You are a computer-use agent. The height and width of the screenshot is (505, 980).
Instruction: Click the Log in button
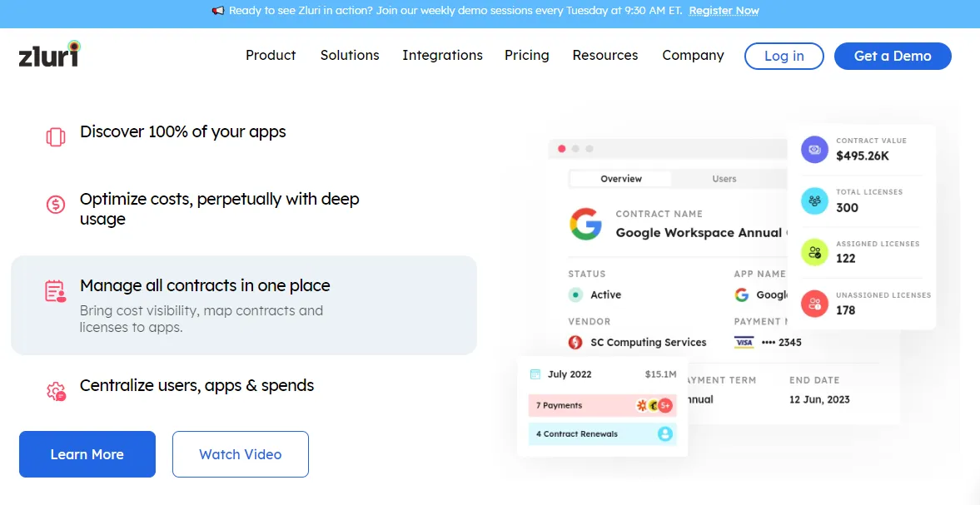point(784,56)
